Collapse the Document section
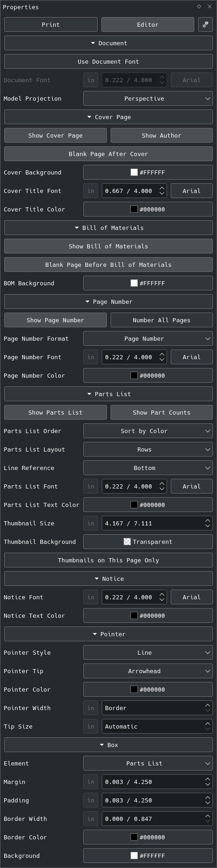Image resolution: width=217 pixels, height=868 pixels. 108,43
